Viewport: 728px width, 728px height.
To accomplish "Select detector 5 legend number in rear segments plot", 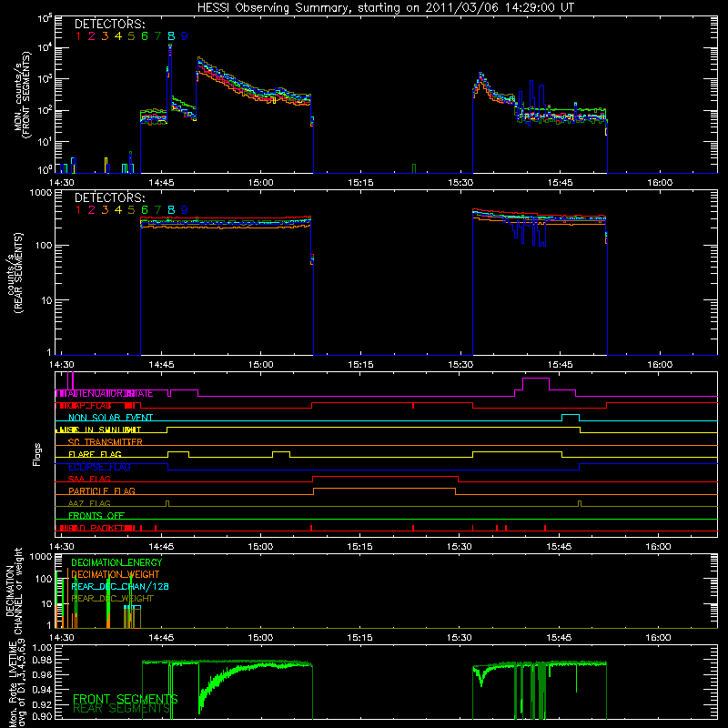I will click(x=131, y=210).
